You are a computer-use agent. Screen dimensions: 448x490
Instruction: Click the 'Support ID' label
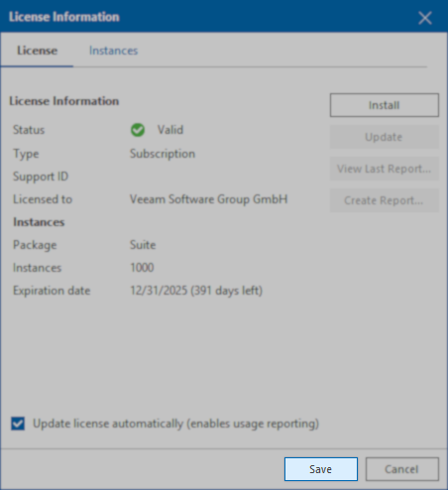point(41,177)
